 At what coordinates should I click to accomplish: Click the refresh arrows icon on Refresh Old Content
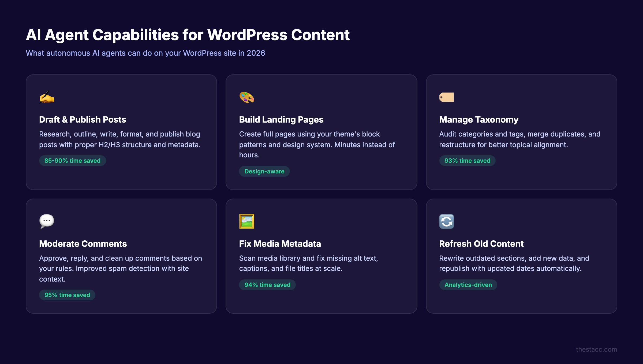[x=446, y=221]
